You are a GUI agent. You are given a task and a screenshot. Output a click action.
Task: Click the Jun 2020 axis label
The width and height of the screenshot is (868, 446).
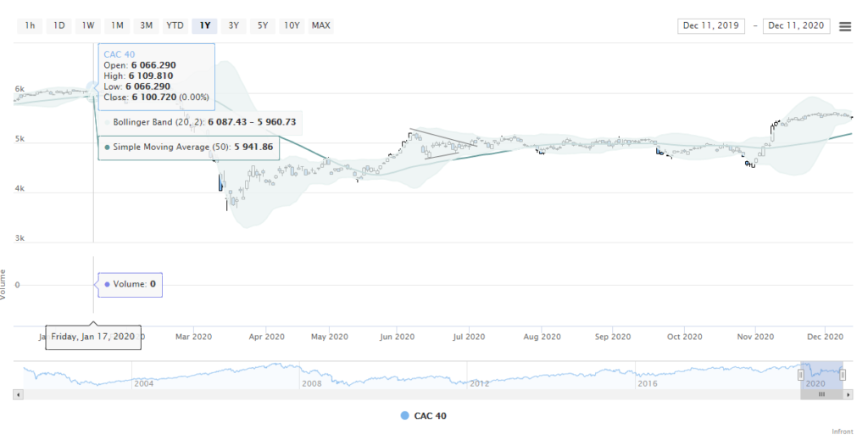tap(397, 337)
